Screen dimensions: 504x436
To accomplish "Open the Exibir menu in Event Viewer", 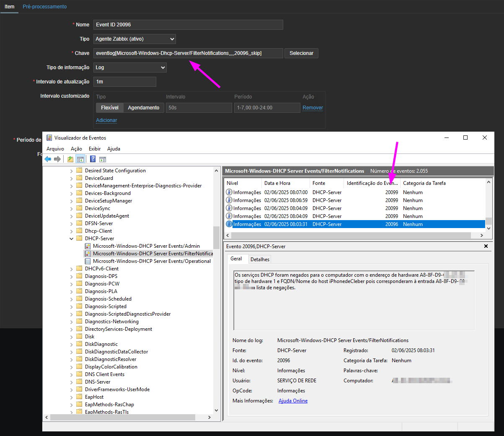I will pos(94,149).
